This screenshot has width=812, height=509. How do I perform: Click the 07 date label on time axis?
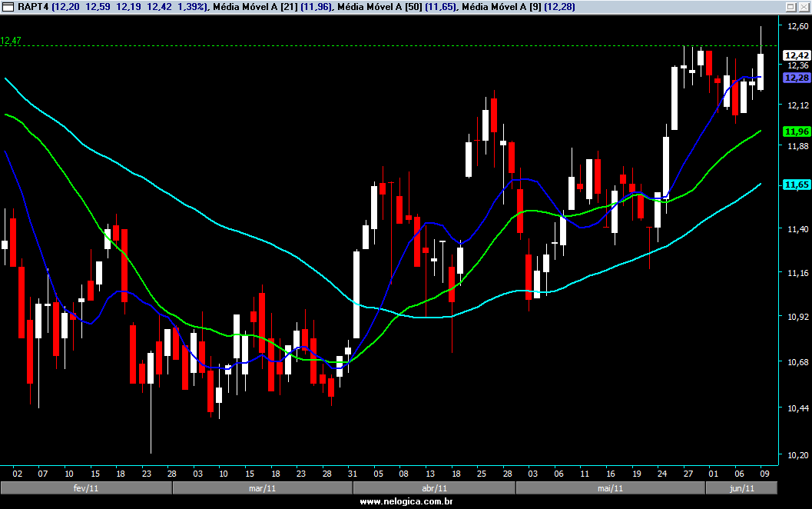coord(43,473)
